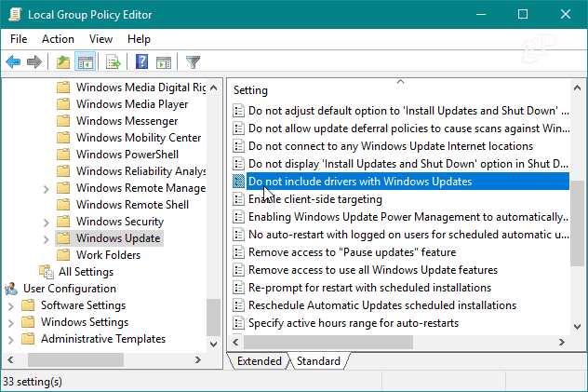Select 'No auto-restart with logged on users' setting
The image size is (588, 392).
point(408,235)
